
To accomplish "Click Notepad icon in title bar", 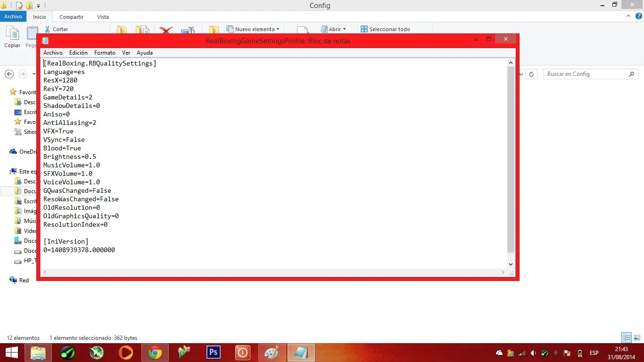I will tap(45, 41).
